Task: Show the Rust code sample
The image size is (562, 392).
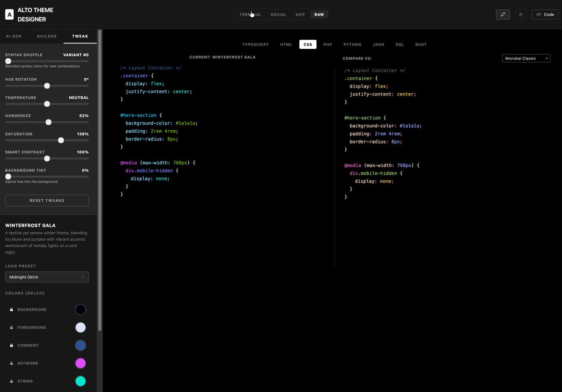Action: pos(421,44)
